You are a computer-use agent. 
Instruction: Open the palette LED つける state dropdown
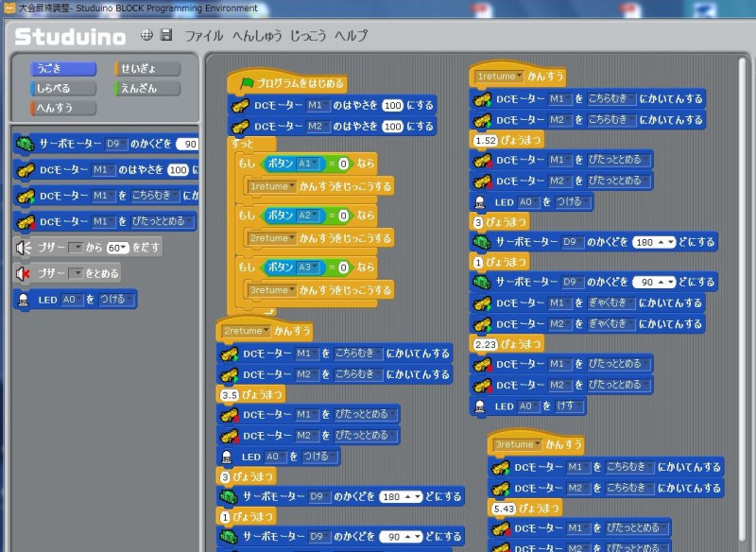pos(115,300)
